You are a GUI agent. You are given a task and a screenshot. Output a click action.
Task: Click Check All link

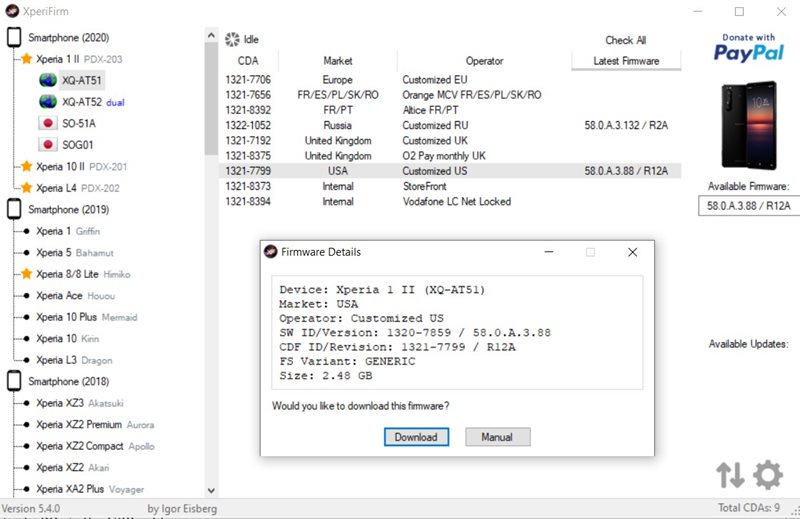(626, 40)
